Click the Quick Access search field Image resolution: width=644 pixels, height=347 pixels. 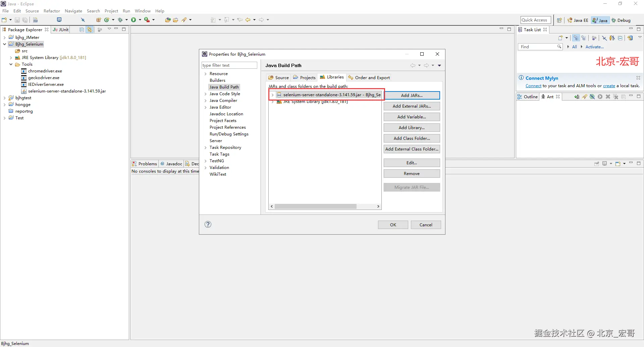click(x=536, y=20)
